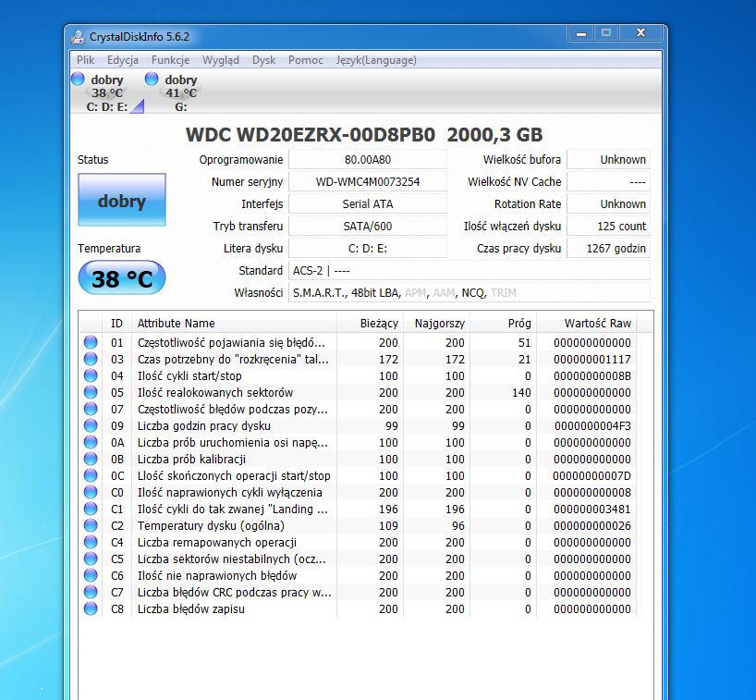The height and width of the screenshot is (700, 756).
Task: Click the status orb for attribute 05
Action: point(91,392)
